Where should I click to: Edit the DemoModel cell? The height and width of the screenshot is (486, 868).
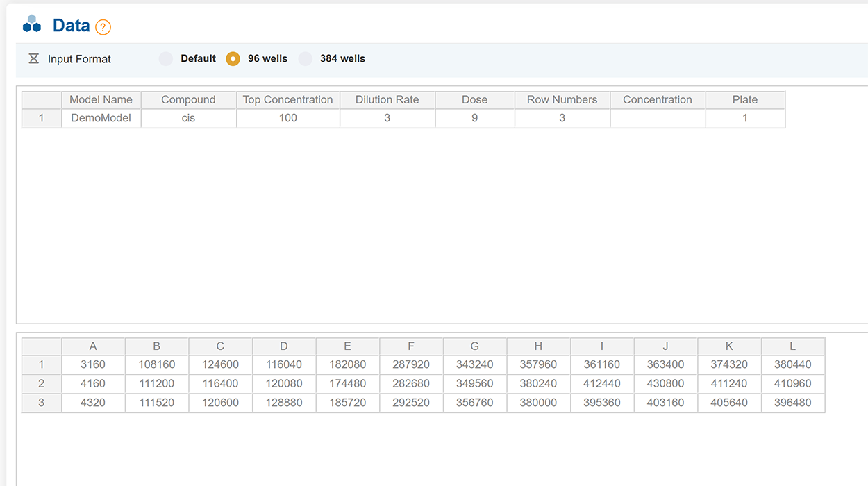click(x=101, y=118)
